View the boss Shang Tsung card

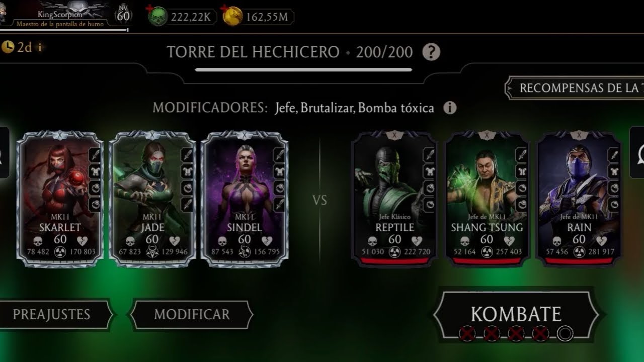pyautogui.click(x=487, y=199)
